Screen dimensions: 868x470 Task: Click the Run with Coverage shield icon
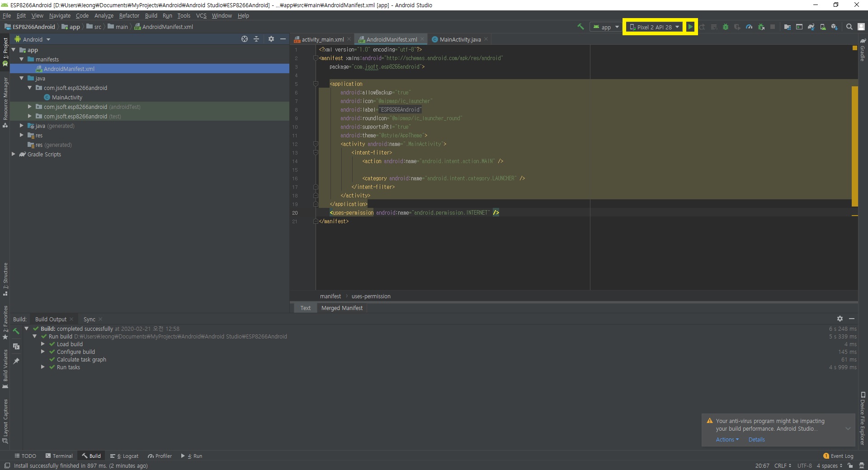point(737,27)
